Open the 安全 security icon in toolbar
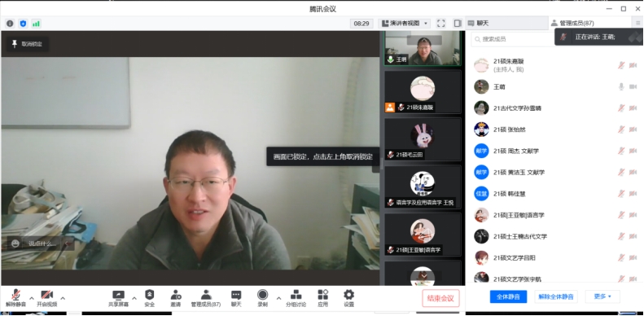The width and height of the screenshot is (644, 316). coord(150,295)
